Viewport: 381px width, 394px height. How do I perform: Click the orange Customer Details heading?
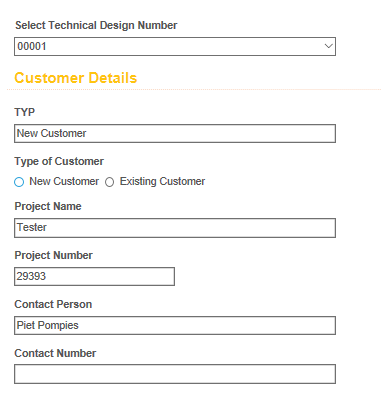pyautogui.click(x=76, y=78)
